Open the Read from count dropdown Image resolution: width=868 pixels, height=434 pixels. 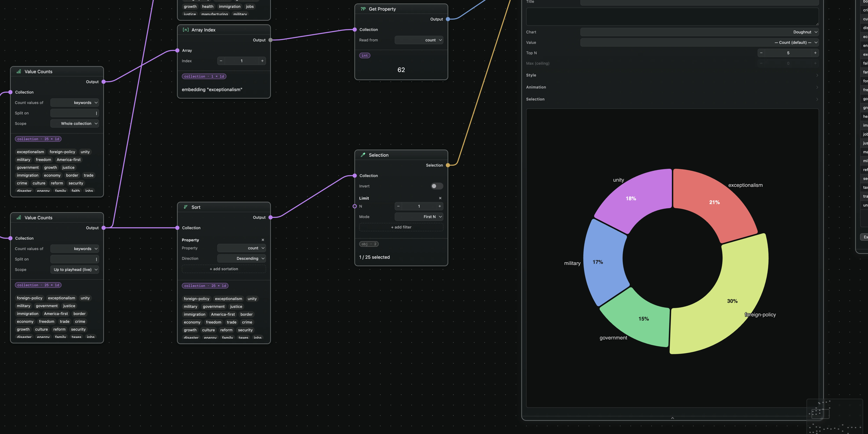(x=418, y=40)
